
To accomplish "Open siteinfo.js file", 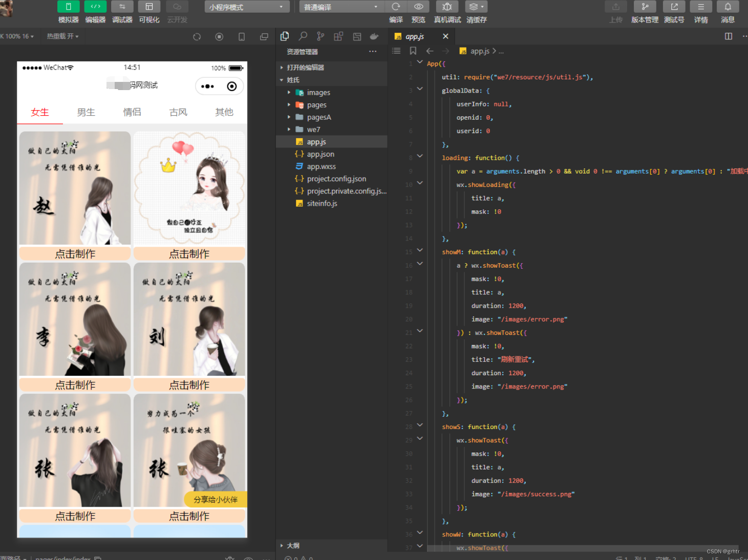I will [x=331, y=203].
